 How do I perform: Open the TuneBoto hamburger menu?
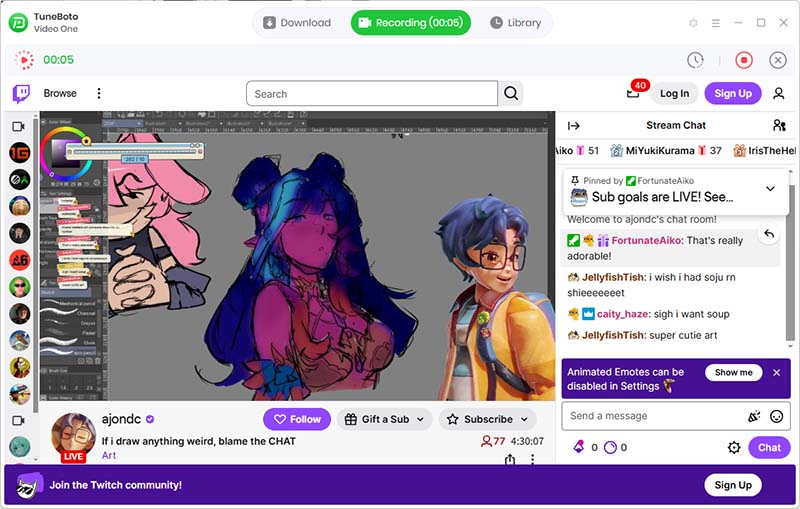[x=716, y=23]
